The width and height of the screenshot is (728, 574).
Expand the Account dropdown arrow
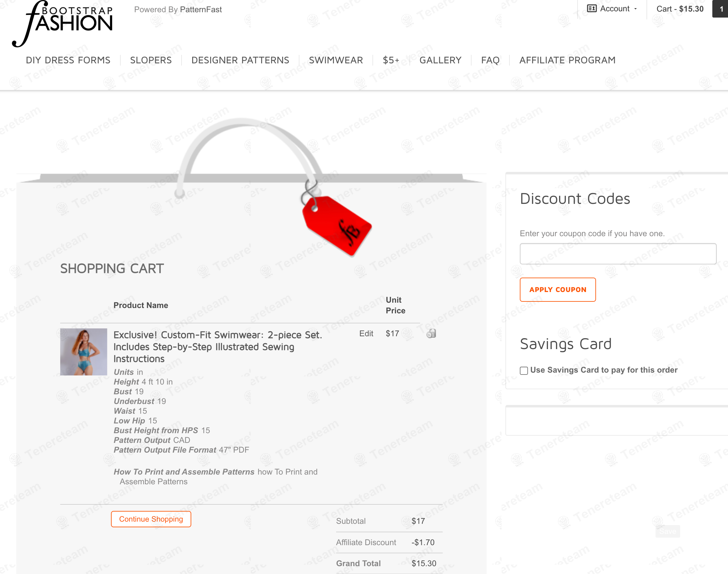[636, 9]
